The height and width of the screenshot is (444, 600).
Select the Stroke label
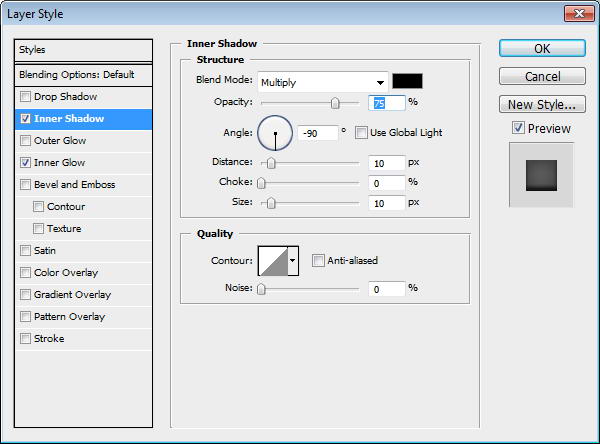pyautogui.click(x=49, y=339)
